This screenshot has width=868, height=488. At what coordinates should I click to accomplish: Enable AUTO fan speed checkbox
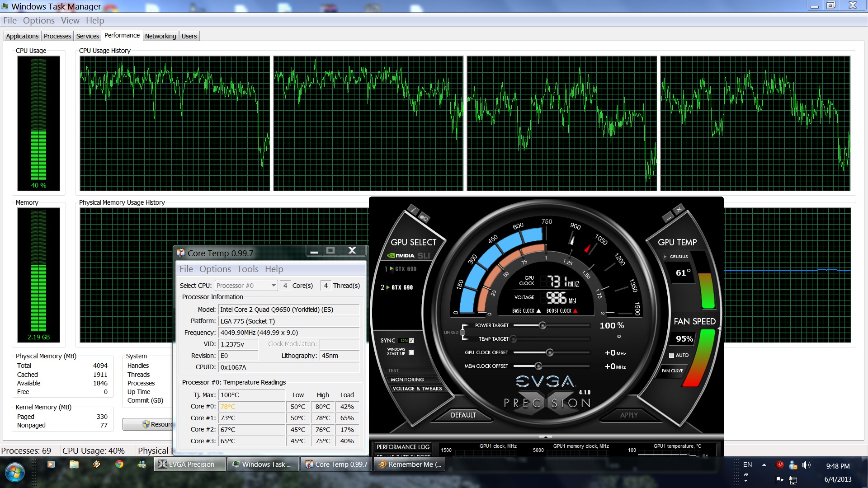click(671, 355)
